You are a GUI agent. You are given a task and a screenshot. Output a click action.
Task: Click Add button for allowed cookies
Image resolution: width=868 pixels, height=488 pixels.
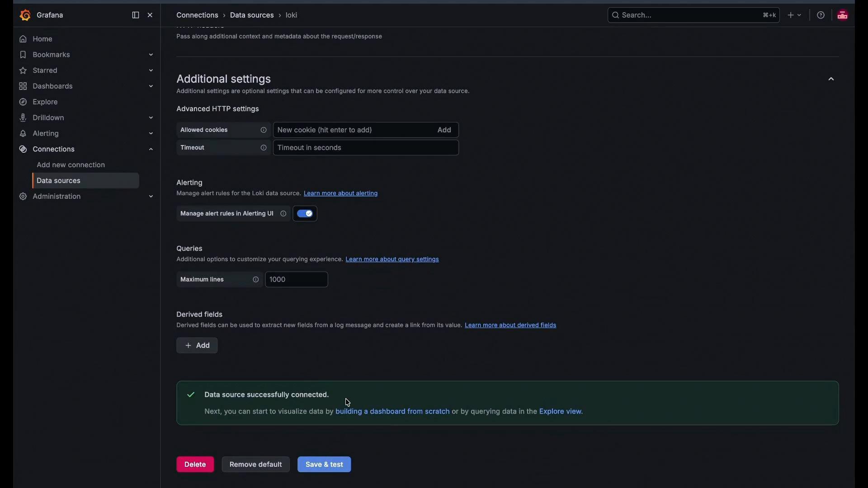pos(444,130)
